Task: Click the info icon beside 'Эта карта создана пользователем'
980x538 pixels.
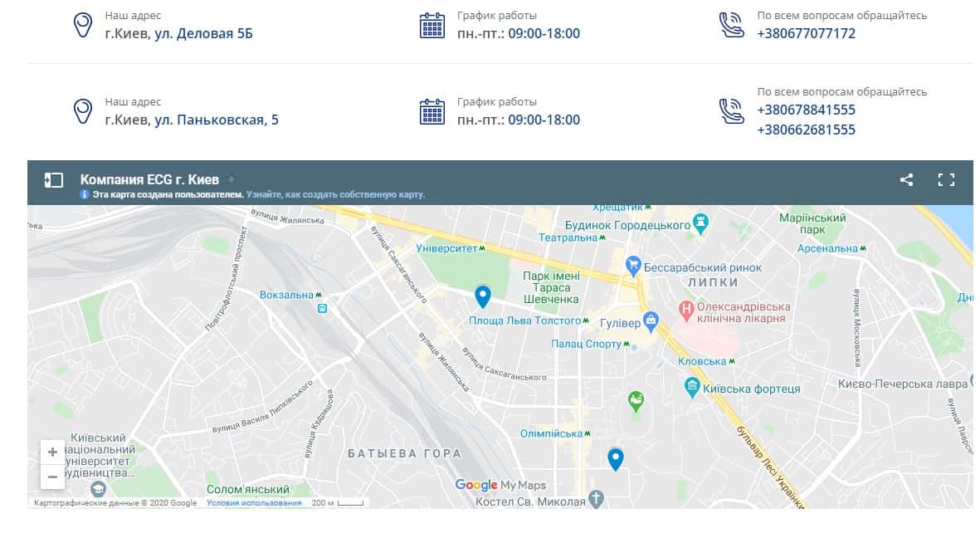Action: click(x=85, y=194)
